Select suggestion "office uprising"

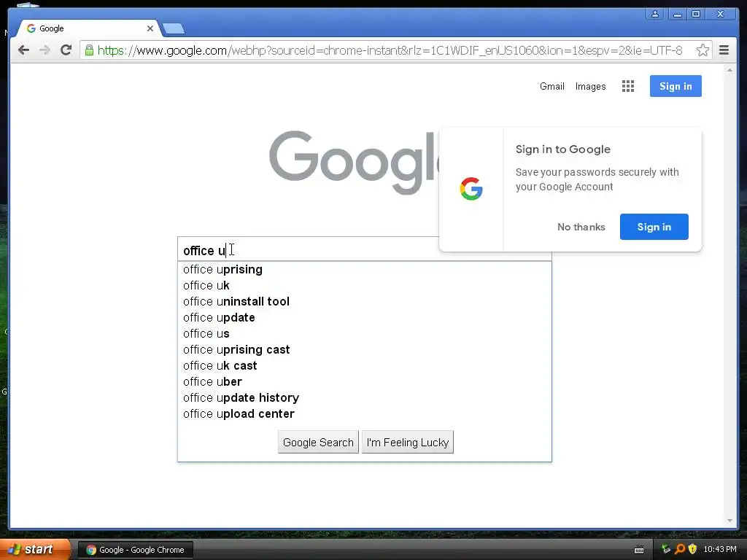click(x=365, y=270)
